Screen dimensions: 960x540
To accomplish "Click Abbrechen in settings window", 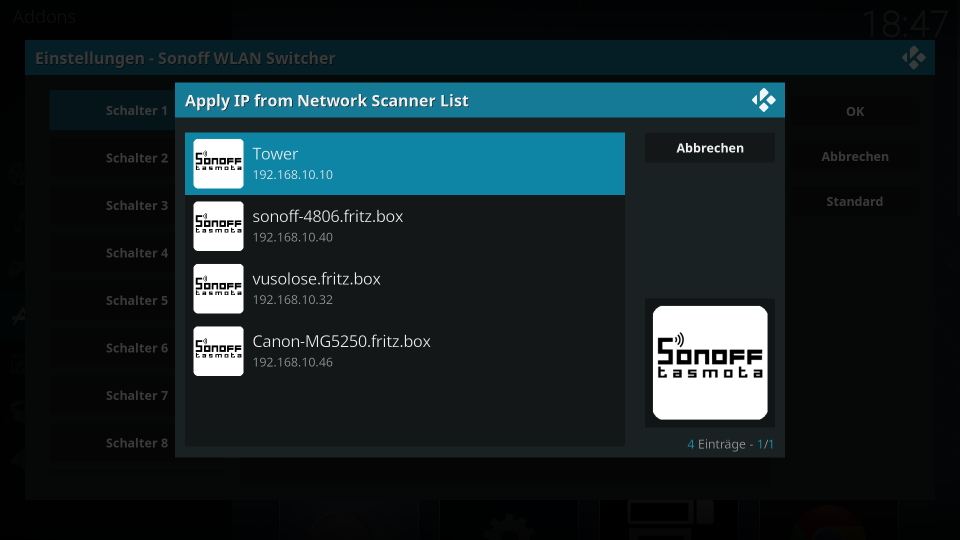I will [x=855, y=156].
